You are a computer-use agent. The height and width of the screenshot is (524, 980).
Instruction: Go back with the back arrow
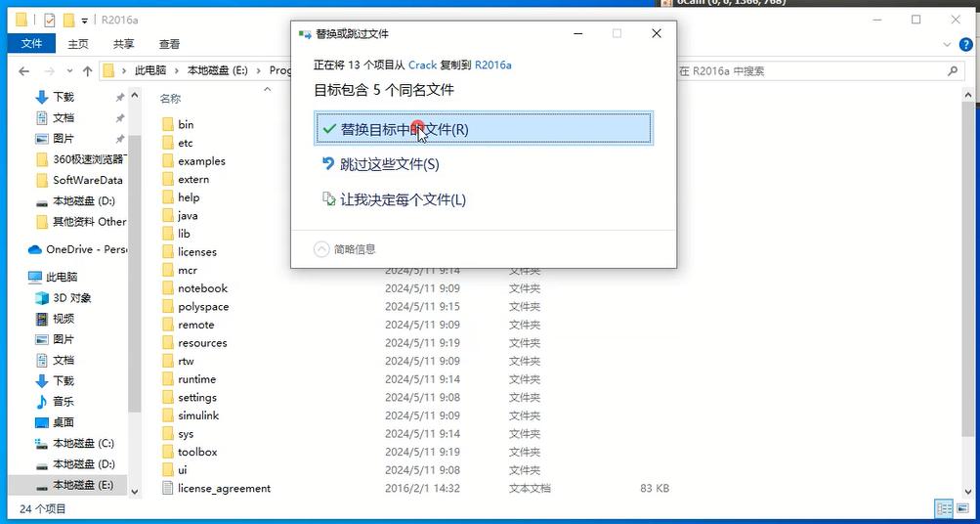click(24, 70)
